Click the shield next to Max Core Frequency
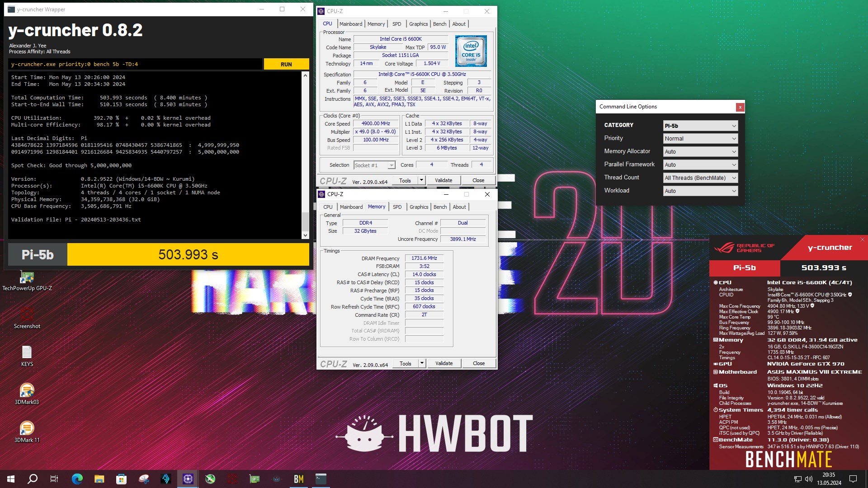The width and height of the screenshot is (868, 488). coord(812,306)
